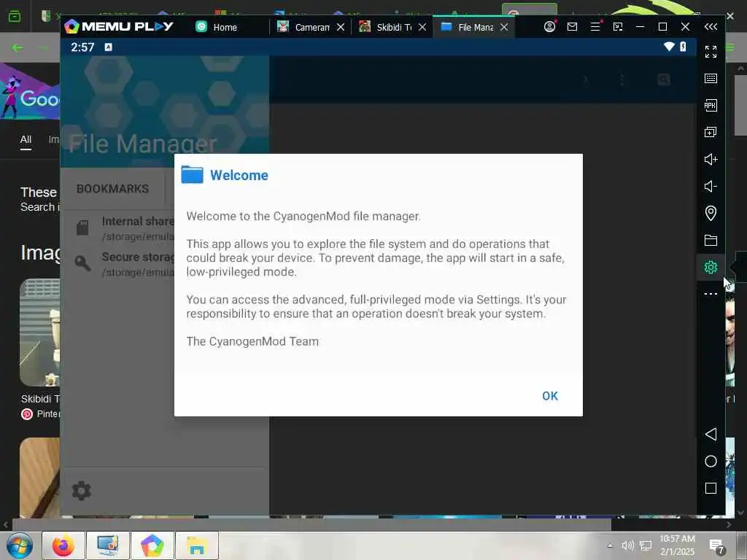Open the Skibidi image thumbnail in browser
747x560 pixels.
pos(39,332)
